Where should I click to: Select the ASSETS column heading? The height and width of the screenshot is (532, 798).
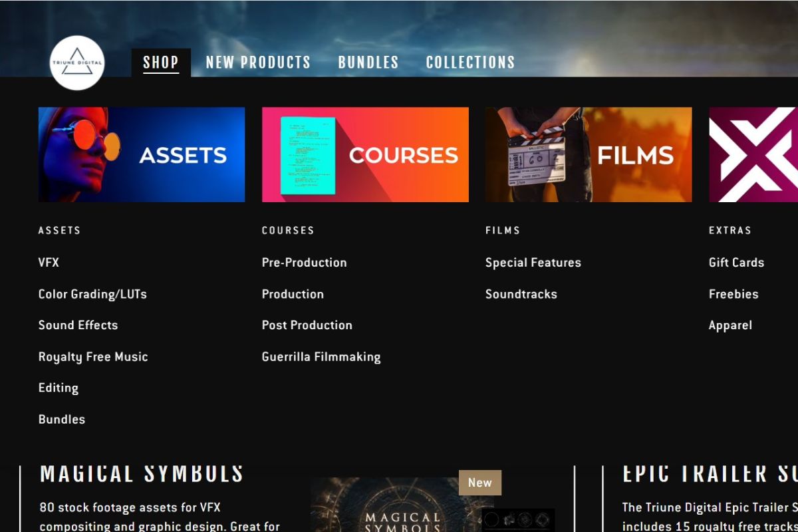point(59,230)
